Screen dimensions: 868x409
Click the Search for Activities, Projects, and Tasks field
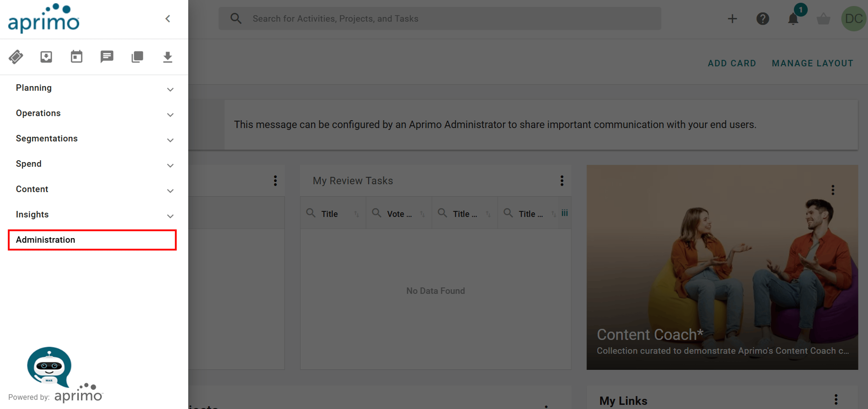(x=440, y=19)
